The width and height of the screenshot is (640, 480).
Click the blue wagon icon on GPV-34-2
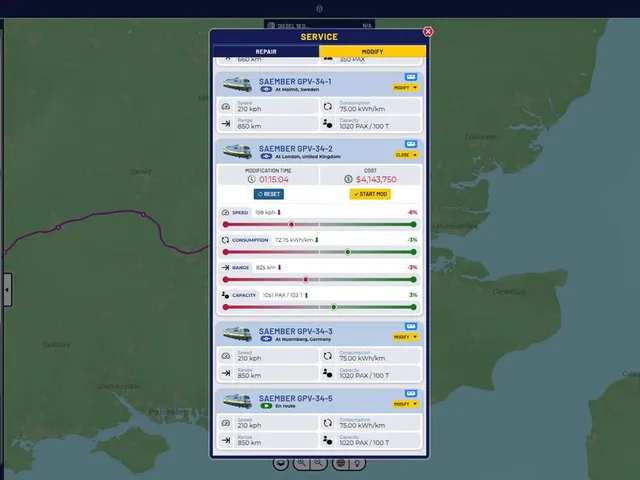pos(411,144)
